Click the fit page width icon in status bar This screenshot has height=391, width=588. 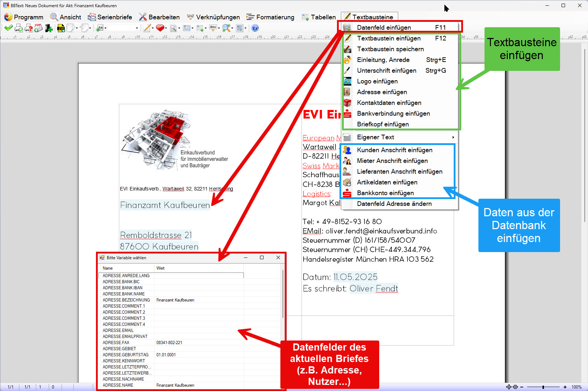[515, 387]
